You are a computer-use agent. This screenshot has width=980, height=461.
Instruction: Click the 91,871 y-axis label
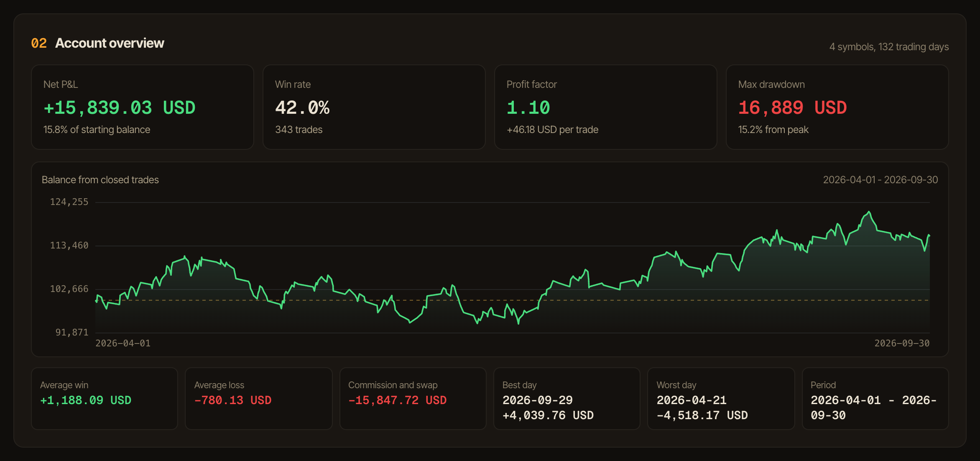72,333
